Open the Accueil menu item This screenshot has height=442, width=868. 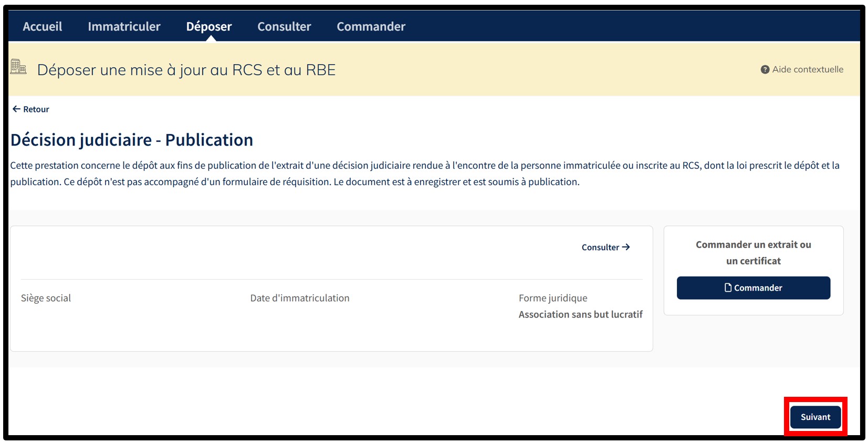pos(42,26)
